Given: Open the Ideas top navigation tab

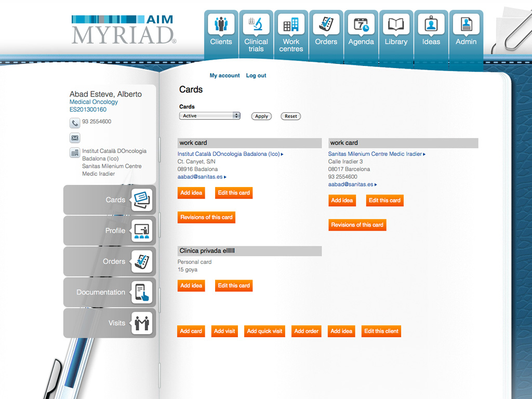Looking at the screenshot, I should click(431, 31).
